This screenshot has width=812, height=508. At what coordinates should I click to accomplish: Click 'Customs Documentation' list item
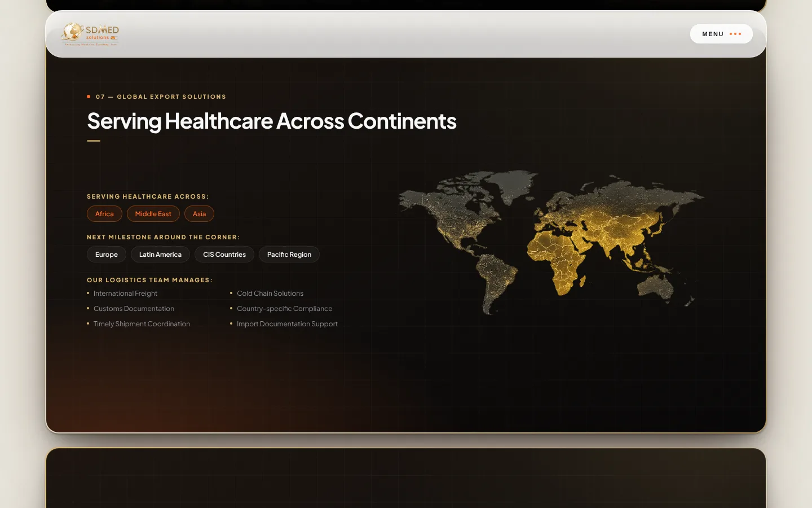click(x=134, y=309)
